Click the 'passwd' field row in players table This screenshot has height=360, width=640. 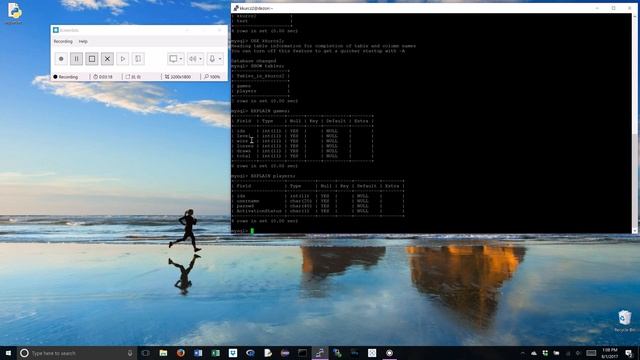point(318,206)
